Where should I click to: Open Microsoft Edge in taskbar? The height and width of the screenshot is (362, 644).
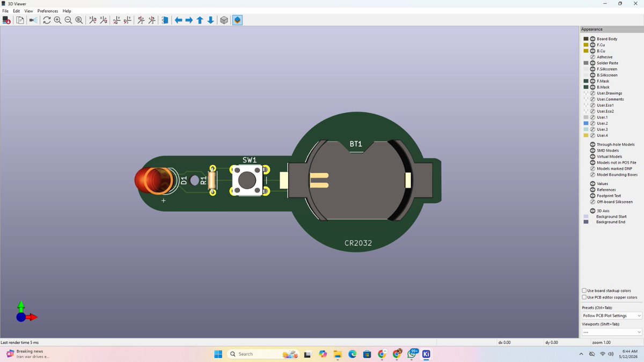tap(353, 354)
